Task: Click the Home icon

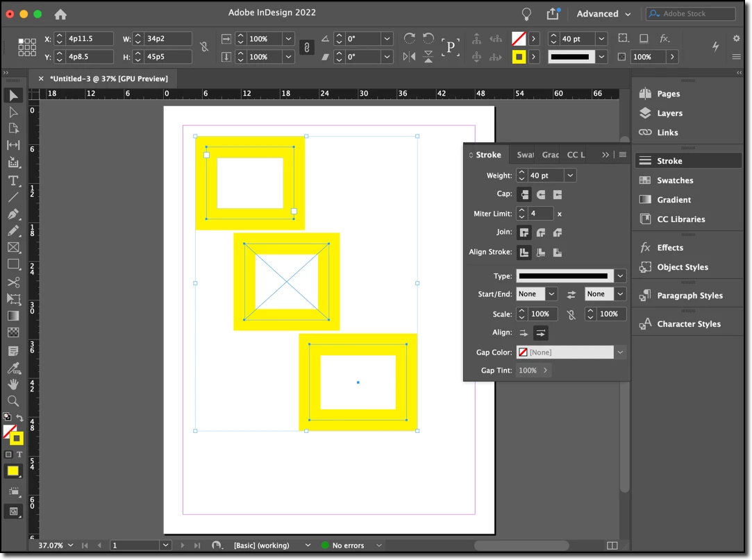Action: (x=60, y=15)
